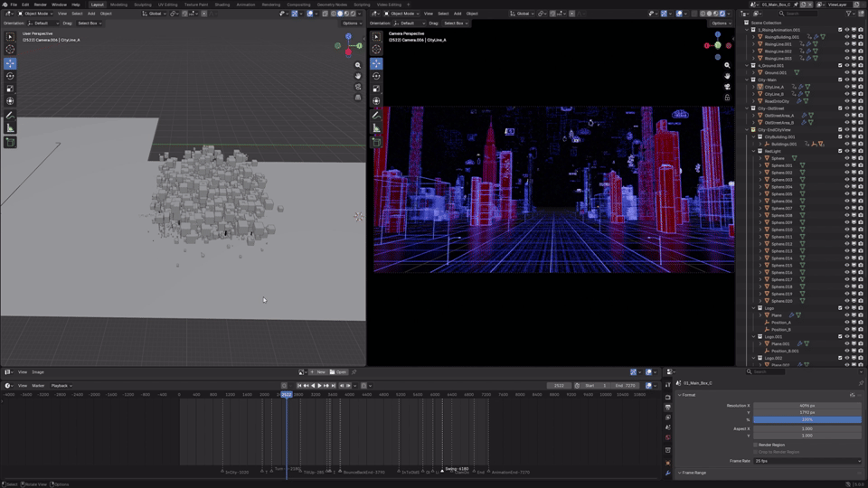Viewport: 868px width, 488px height.
Task: Select the Scale tool in left viewport
Action: (10, 89)
